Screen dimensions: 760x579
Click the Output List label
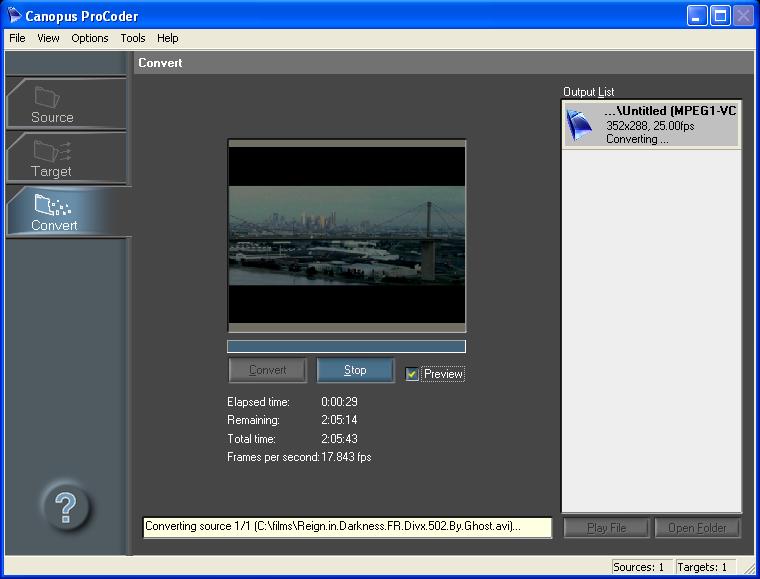(588, 92)
